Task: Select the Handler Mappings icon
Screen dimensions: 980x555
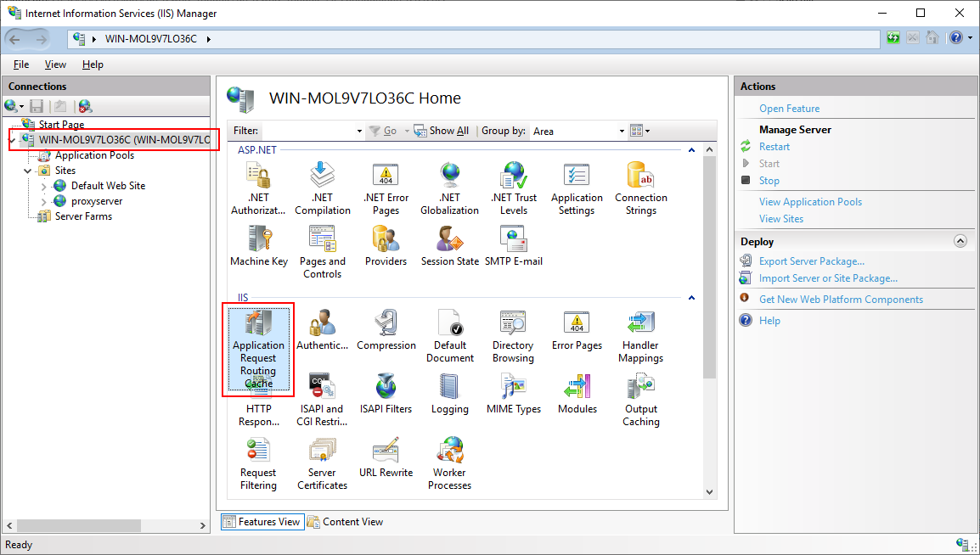Action: pos(640,336)
